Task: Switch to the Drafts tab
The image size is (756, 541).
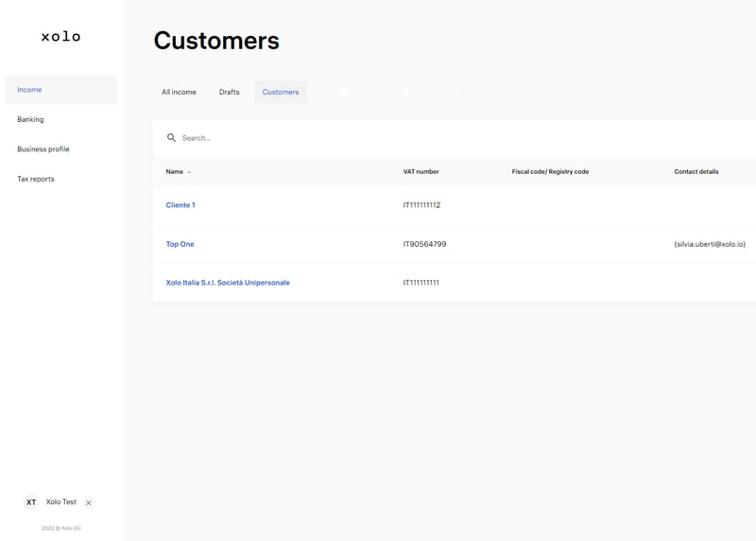Action: tap(230, 92)
